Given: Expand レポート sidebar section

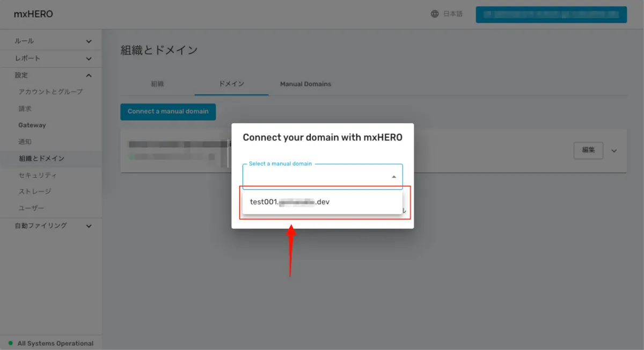Looking at the screenshot, I should point(51,59).
